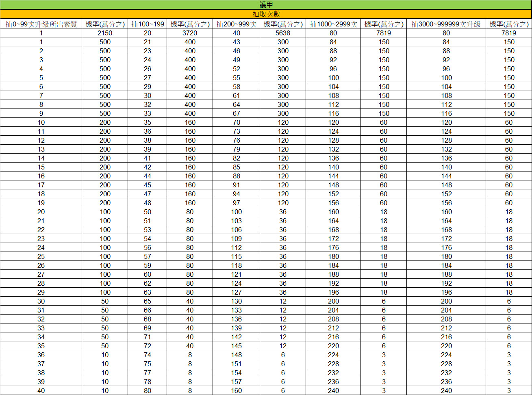The image size is (532, 395).
Task: Select 40 in the bottom-left quality column
Action: 41,391
